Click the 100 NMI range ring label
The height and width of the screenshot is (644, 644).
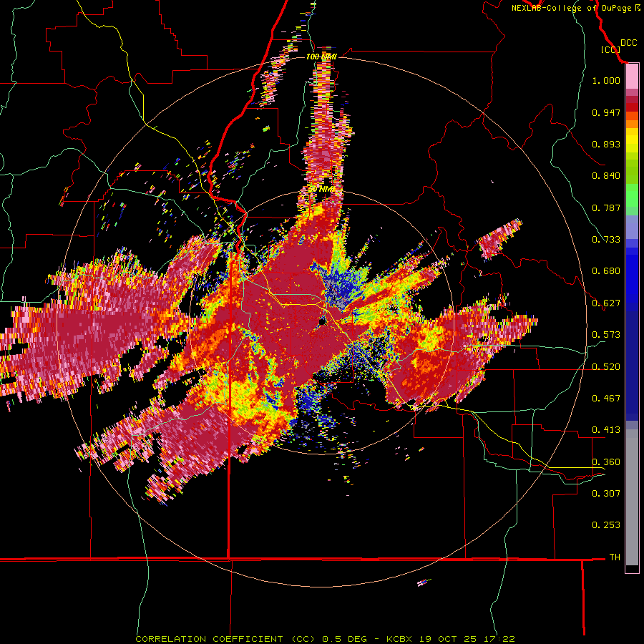(x=321, y=57)
